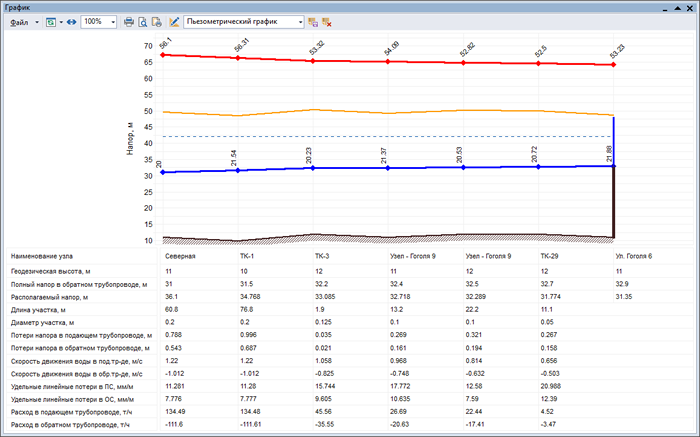Click the save graph template icon
The image size is (700, 437).
coord(313,21)
